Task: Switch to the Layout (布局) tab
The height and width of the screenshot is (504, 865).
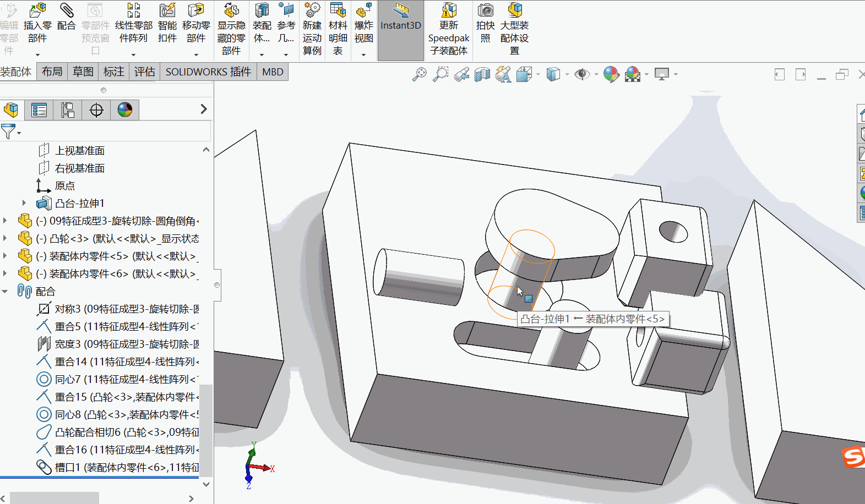Action: [52, 72]
